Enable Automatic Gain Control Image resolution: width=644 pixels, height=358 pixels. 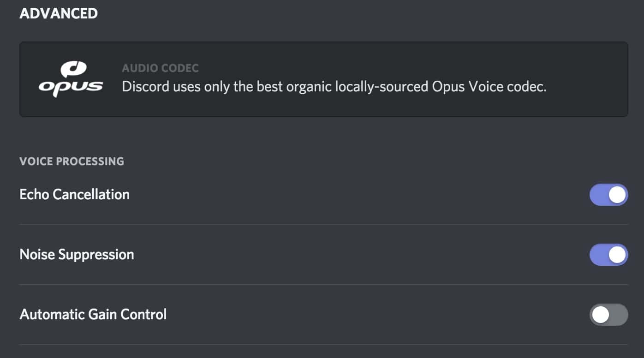click(608, 315)
